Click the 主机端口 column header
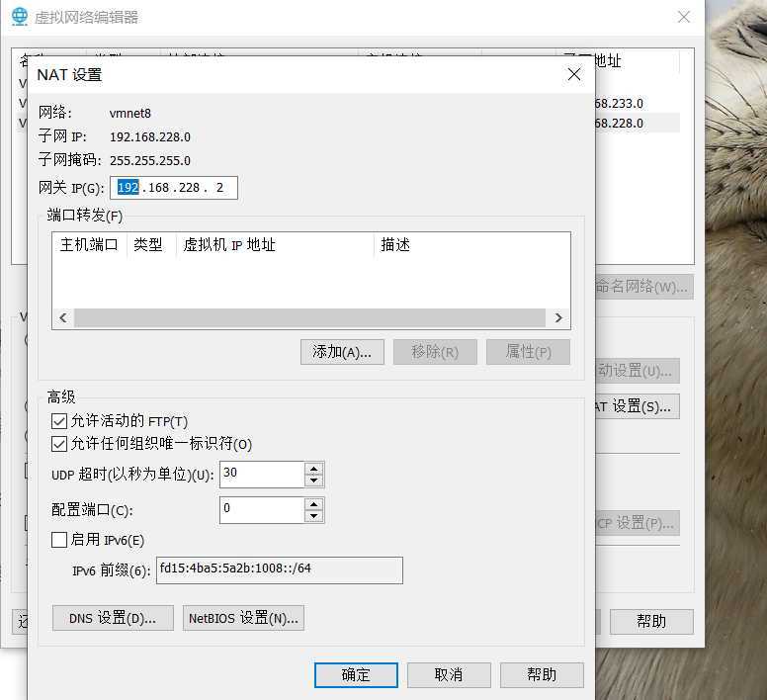Viewport: 767px width, 700px height. pos(89,244)
